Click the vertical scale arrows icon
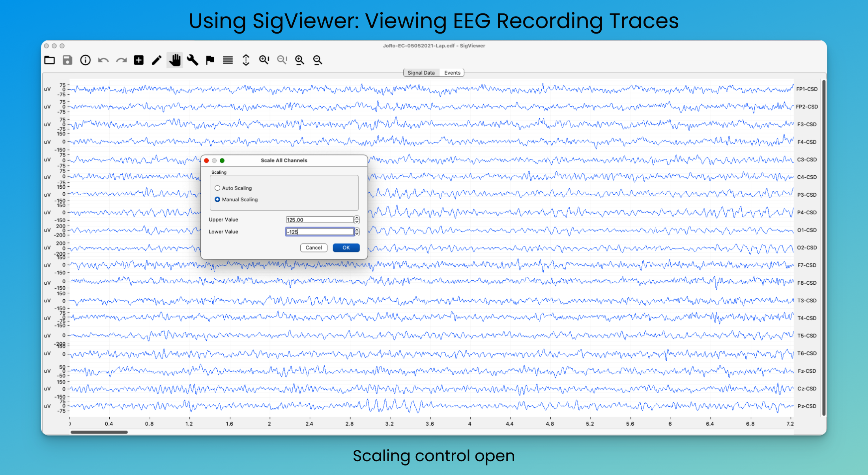Screen dimensions: 868x475 (x=246, y=60)
